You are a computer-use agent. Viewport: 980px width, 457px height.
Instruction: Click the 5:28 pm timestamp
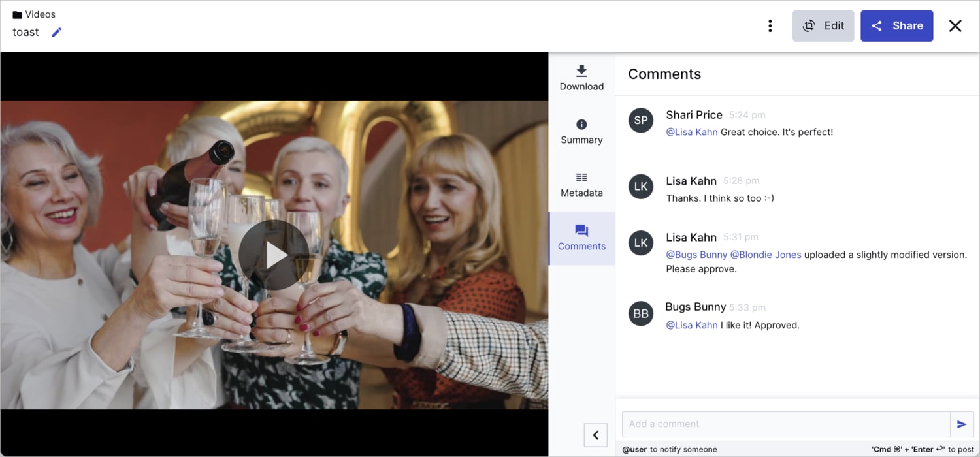pyautogui.click(x=741, y=181)
